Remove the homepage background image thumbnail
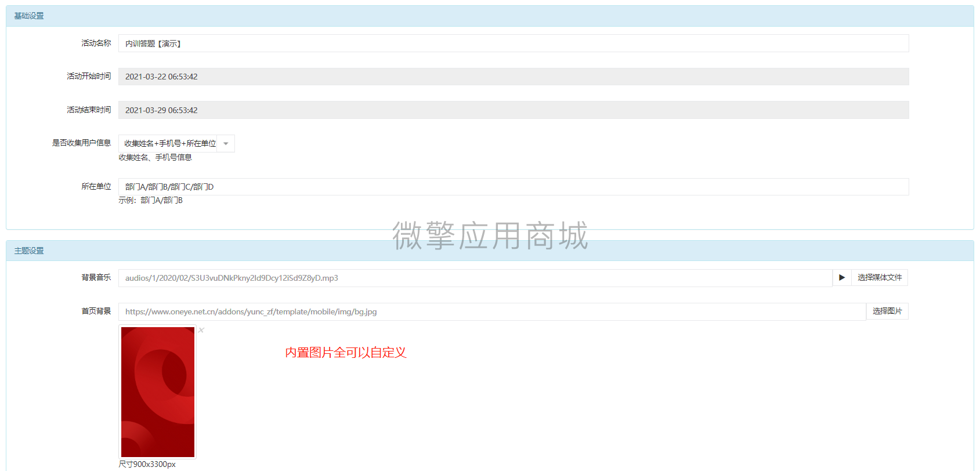980x471 pixels. [x=201, y=330]
